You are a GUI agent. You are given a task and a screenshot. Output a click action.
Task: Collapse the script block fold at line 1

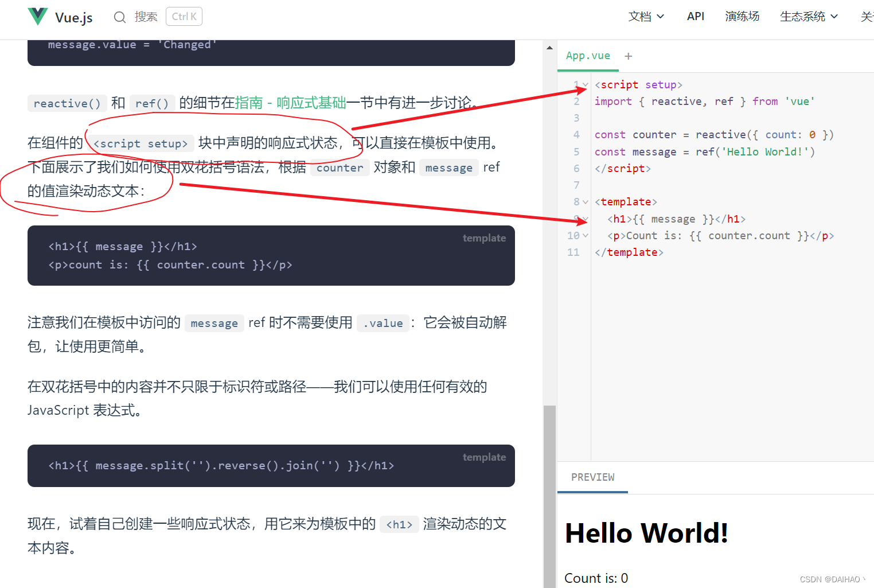coord(586,85)
